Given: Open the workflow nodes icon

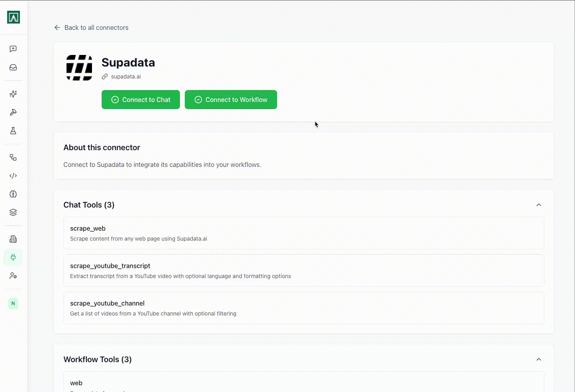Looking at the screenshot, I should click(x=13, y=157).
